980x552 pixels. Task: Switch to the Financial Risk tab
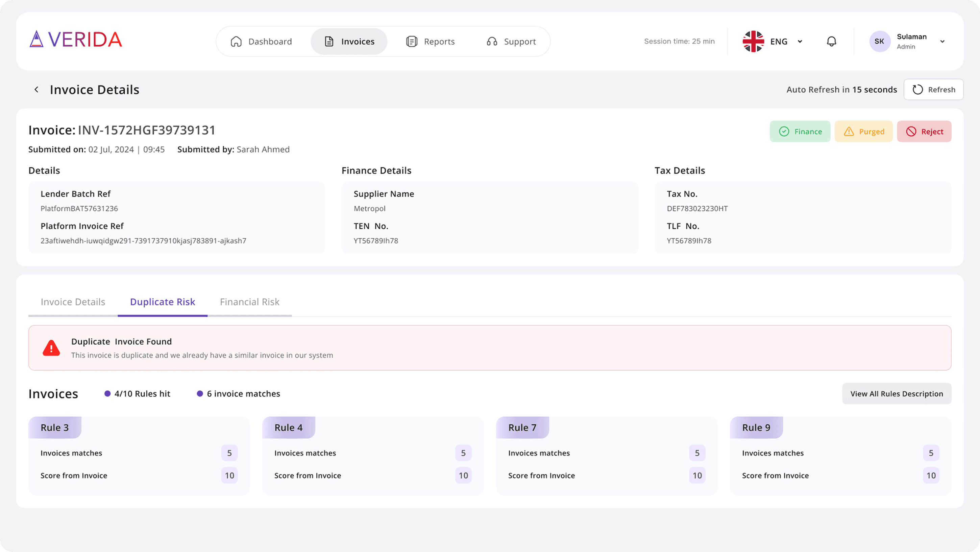tap(249, 302)
